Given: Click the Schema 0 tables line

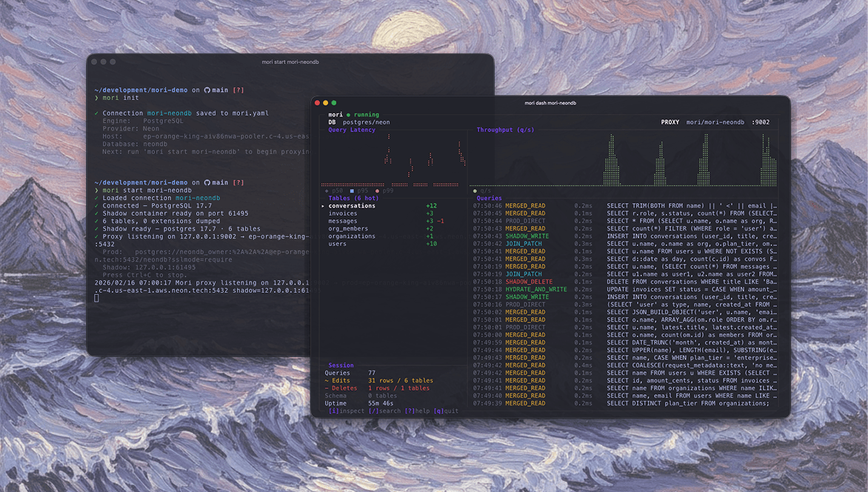Looking at the screenshot, I should coord(361,396).
